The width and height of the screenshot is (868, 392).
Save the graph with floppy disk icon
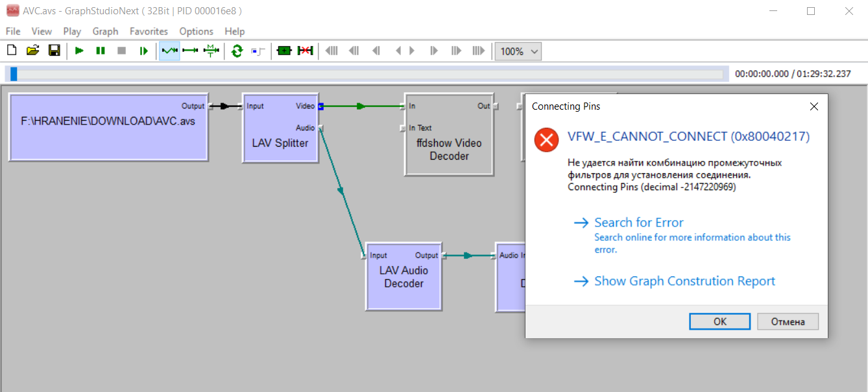tap(54, 51)
